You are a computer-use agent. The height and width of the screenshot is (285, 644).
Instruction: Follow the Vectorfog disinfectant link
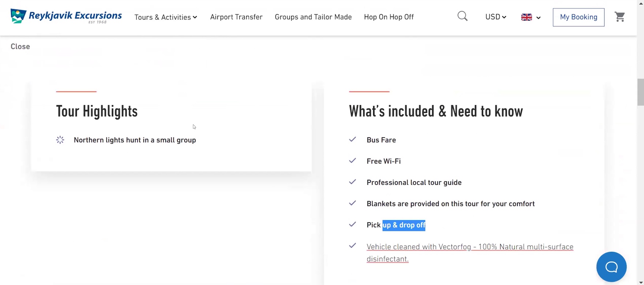(469, 247)
